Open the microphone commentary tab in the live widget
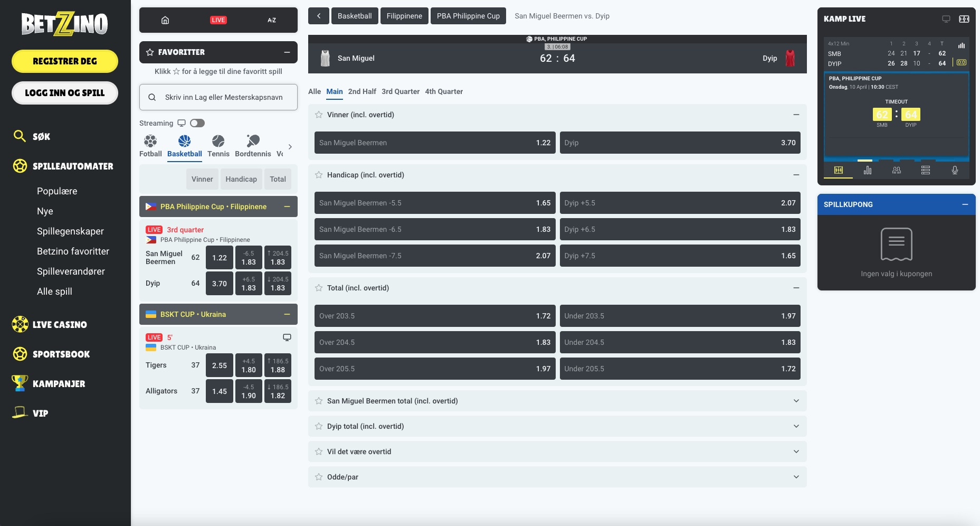The width and height of the screenshot is (980, 526). coord(954,170)
